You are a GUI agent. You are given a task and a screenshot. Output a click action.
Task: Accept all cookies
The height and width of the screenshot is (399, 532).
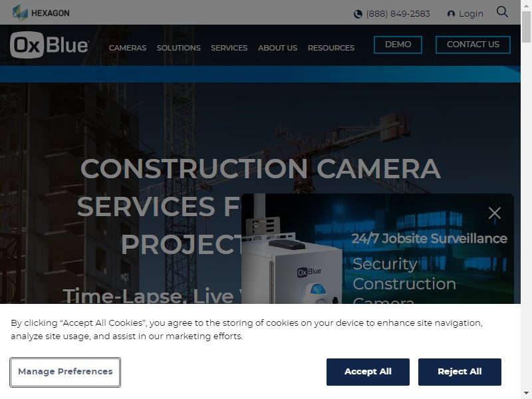click(x=368, y=372)
